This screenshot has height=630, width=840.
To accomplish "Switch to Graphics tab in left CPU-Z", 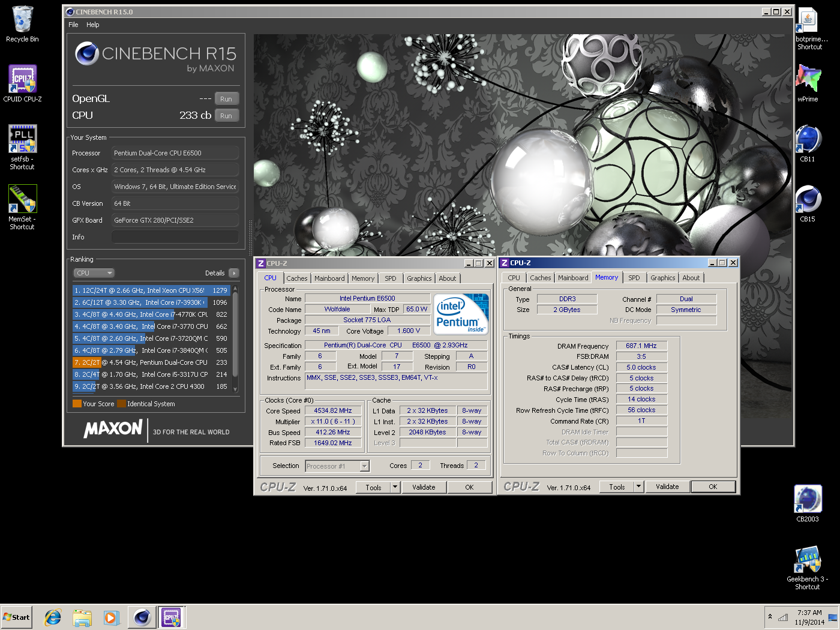I will pos(419,278).
